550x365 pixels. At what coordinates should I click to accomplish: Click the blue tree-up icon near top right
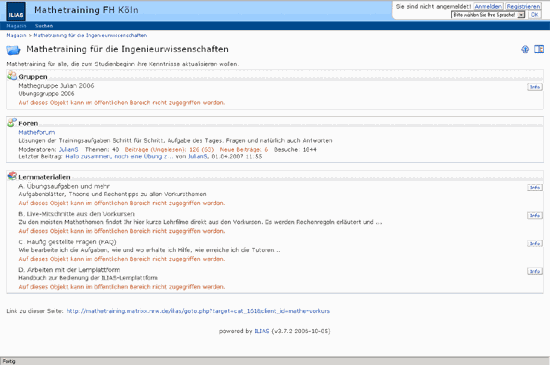[525, 49]
